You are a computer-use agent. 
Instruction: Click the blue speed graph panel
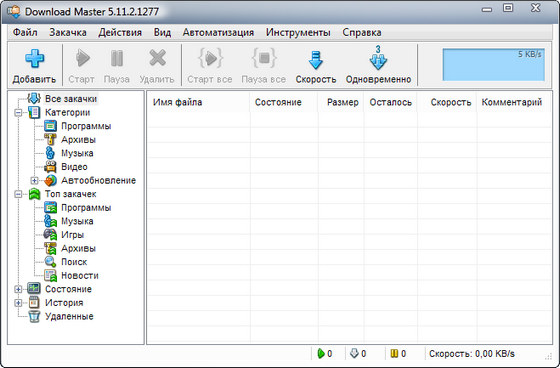494,65
